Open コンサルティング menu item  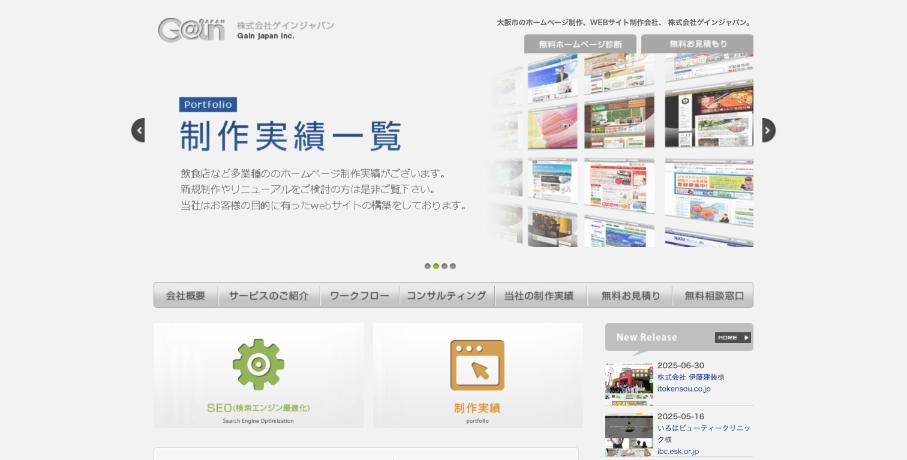point(447,296)
